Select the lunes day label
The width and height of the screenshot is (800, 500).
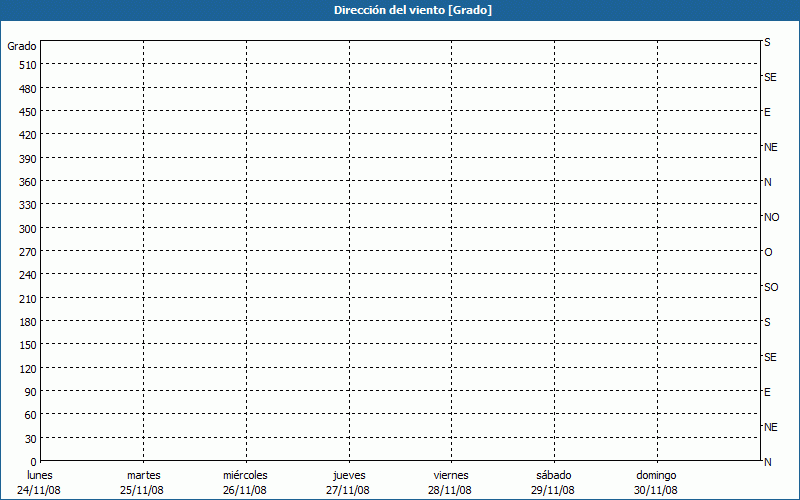tap(40, 475)
